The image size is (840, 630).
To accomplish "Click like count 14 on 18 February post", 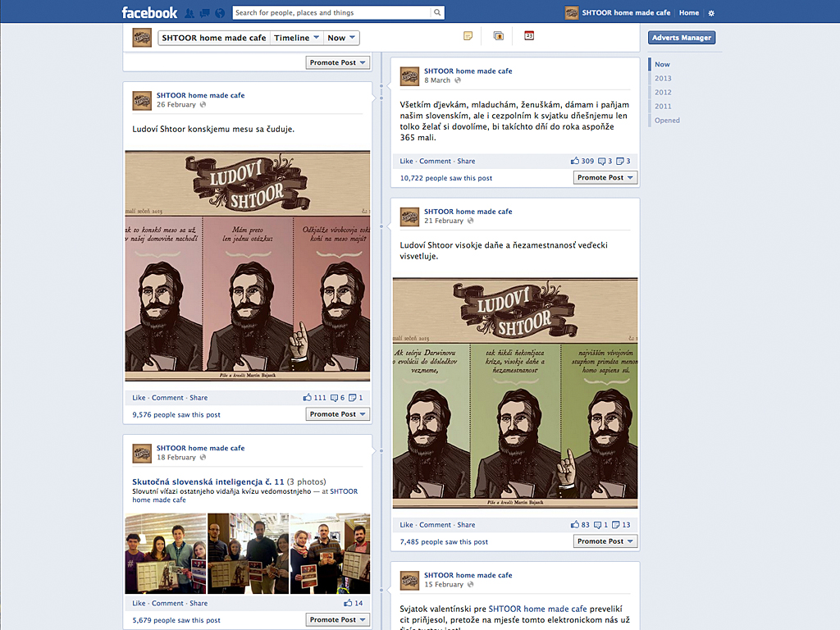I will point(353,603).
